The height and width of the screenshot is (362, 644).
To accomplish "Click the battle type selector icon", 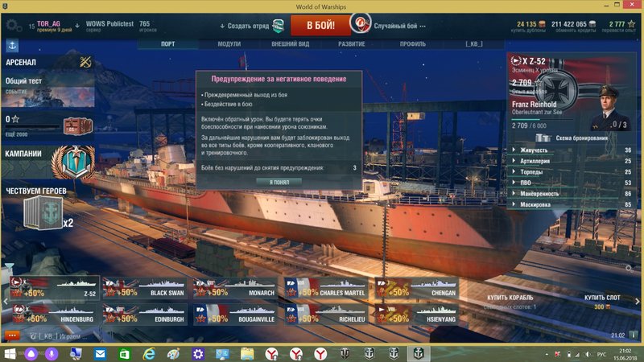I will pyautogui.click(x=361, y=23).
